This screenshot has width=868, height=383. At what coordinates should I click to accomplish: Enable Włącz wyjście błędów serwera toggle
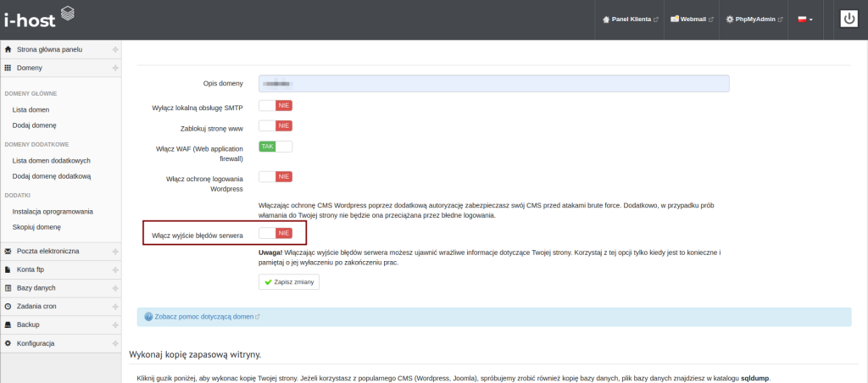(275, 232)
